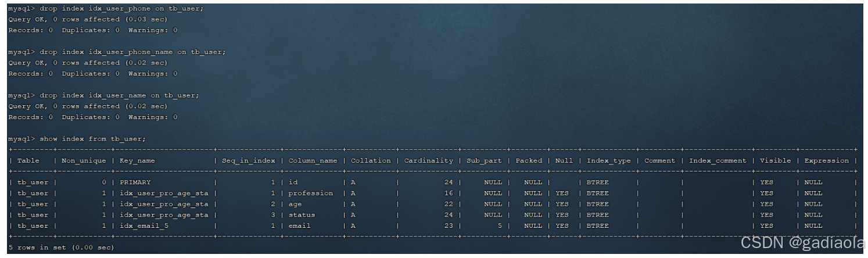This screenshot has height=258, width=868.
Task: Select the 'age' column name cell
Action: click(295, 205)
